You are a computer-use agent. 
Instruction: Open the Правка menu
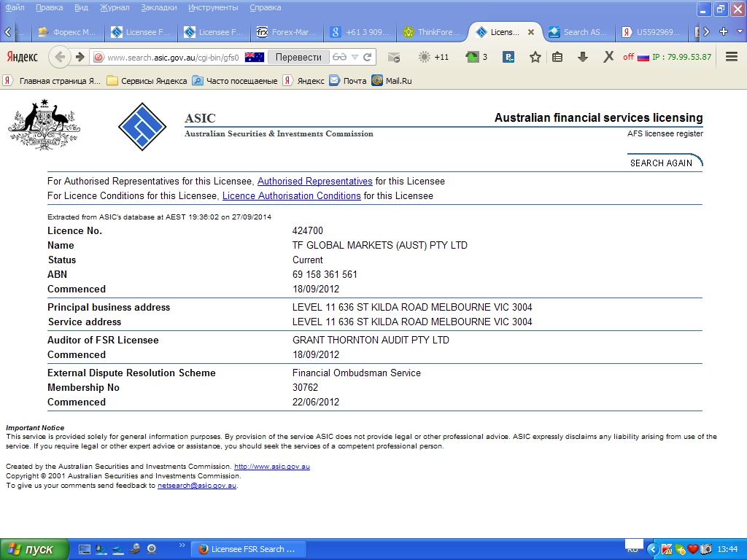point(49,7)
